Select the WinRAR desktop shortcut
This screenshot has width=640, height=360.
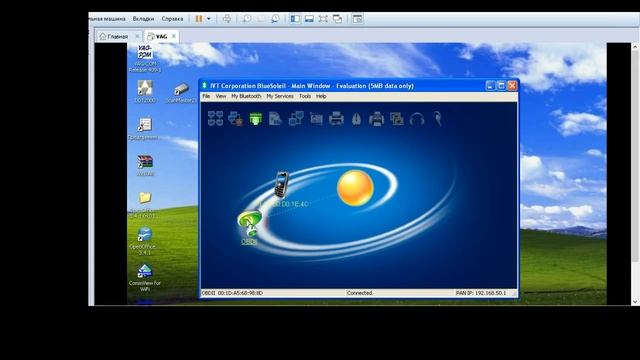[145, 165]
